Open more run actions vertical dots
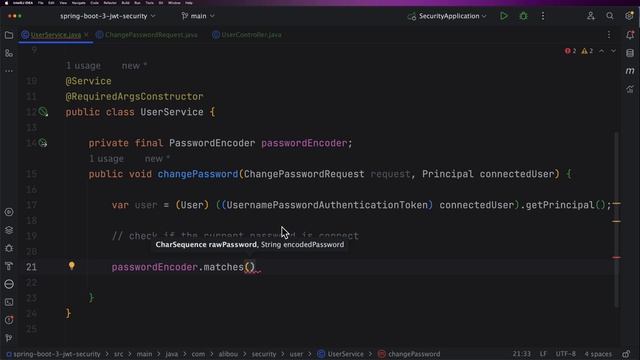This screenshot has width=640, height=360. coord(543,16)
